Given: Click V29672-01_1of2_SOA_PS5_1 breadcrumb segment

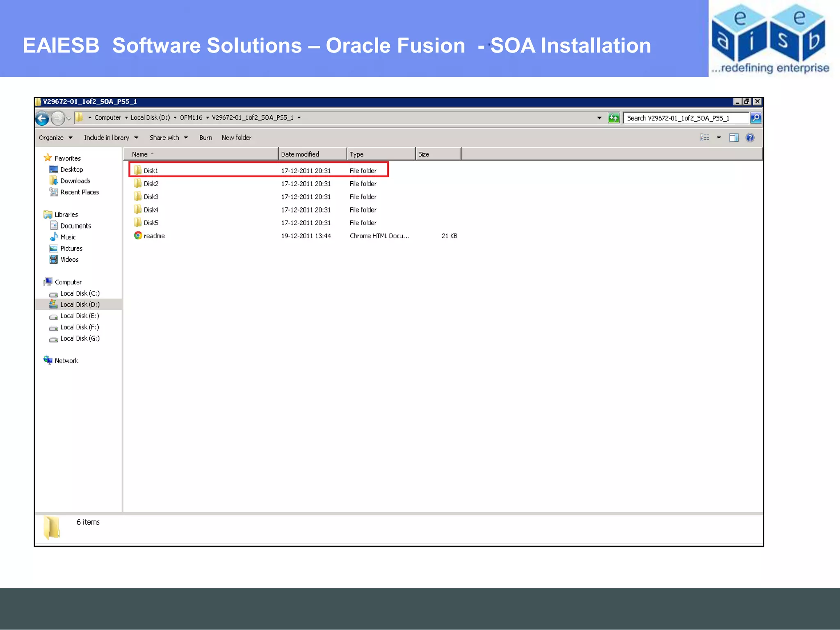Looking at the screenshot, I should tap(253, 118).
